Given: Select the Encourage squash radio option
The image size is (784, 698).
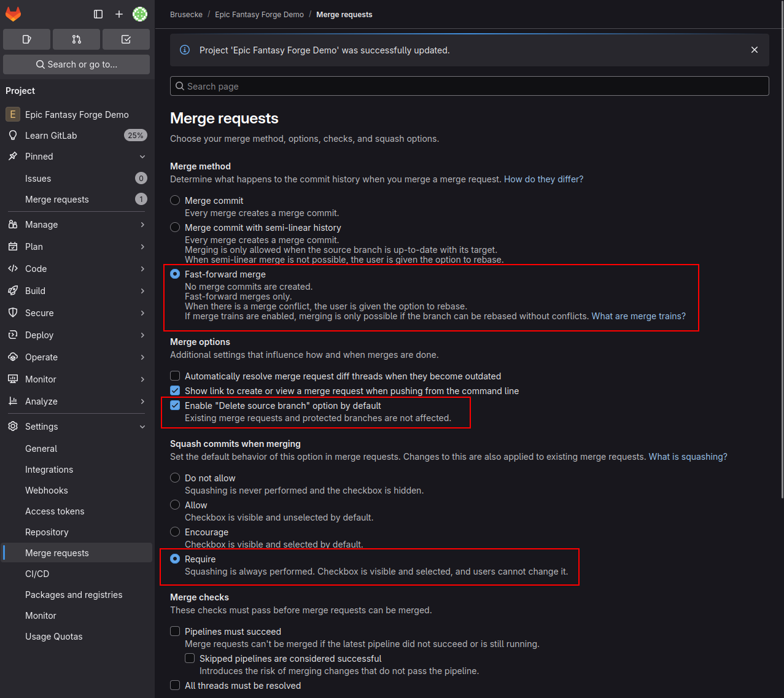Looking at the screenshot, I should coord(175,532).
